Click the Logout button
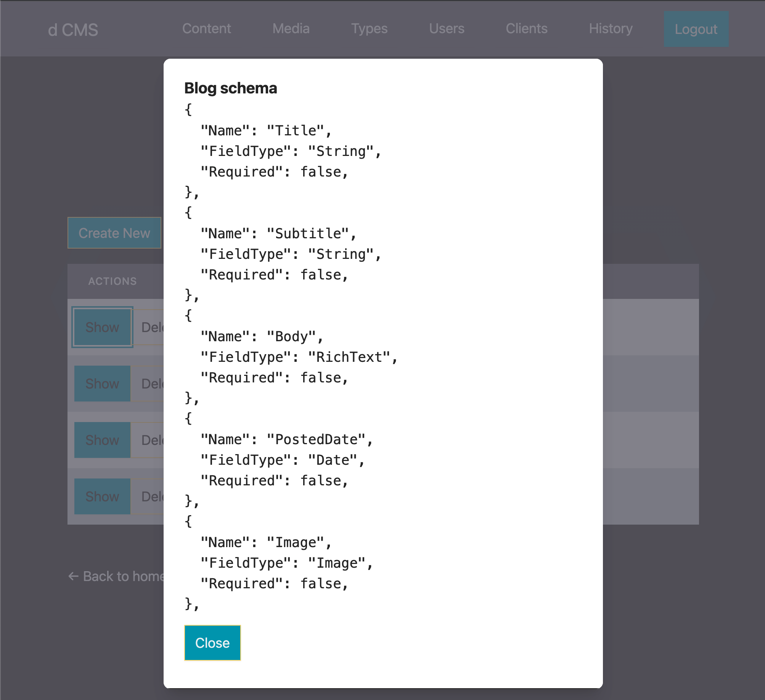765x700 pixels. 696,29
